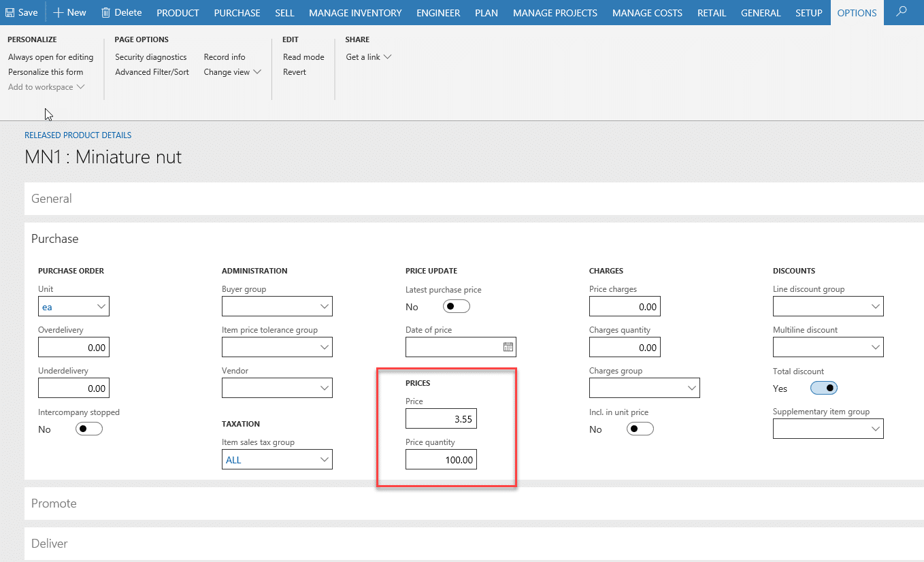The height and width of the screenshot is (562, 924).
Task: Click the Overdelivery input field
Action: [73, 347]
